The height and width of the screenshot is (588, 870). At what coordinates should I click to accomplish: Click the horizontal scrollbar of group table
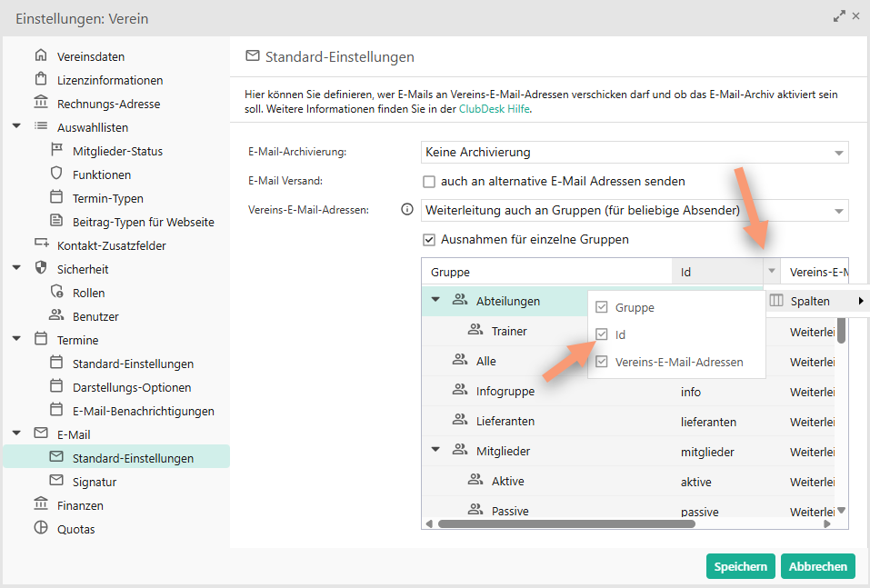click(x=566, y=523)
